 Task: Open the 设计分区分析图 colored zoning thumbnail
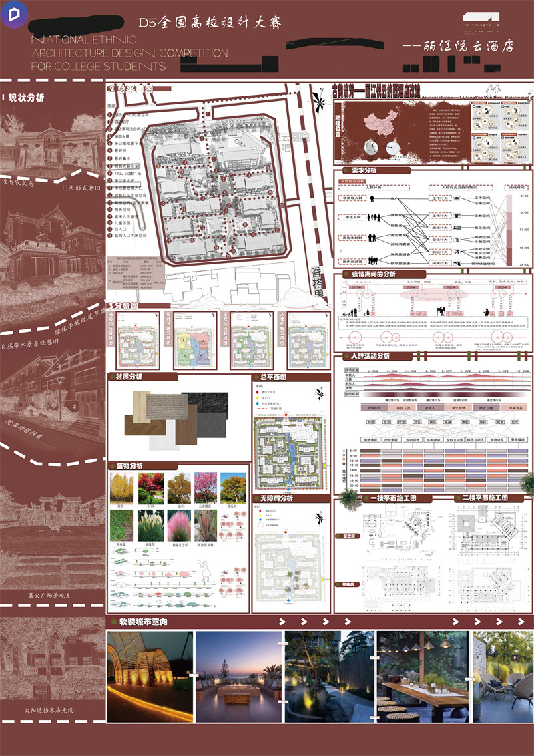[192, 347]
